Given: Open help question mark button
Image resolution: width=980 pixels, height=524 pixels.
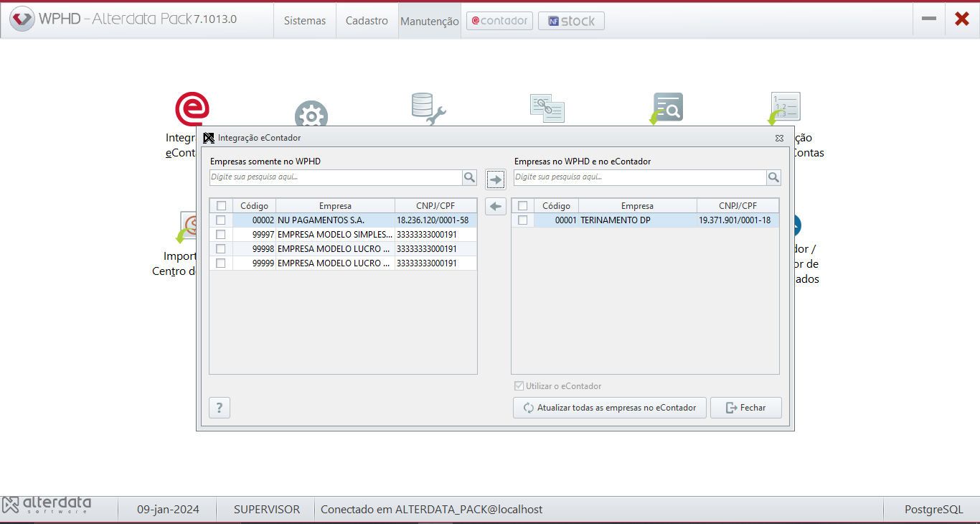Looking at the screenshot, I should coord(220,408).
